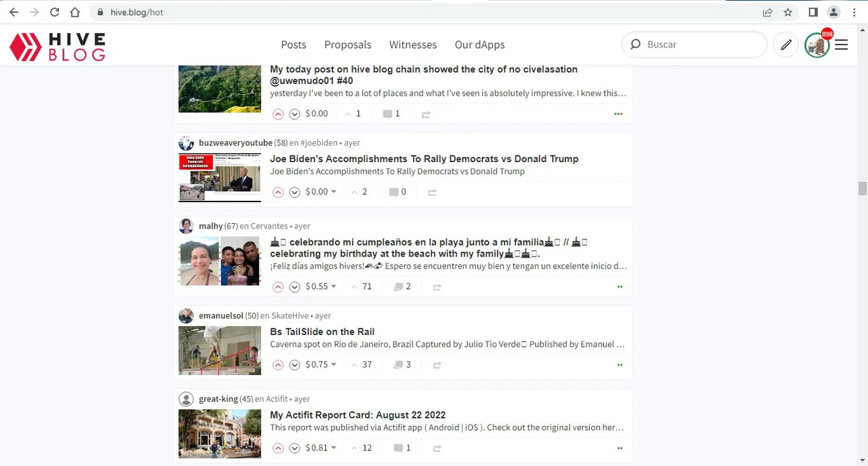Screen dimensions: 868x466
Task: Open the share page icon in address bar
Action: 768,12
